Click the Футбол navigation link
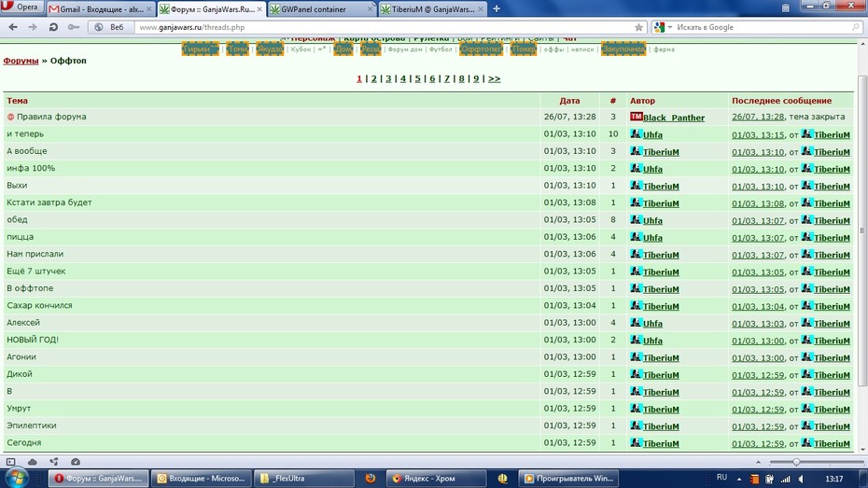Image resolution: width=868 pixels, height=488 pixels. [x=441, y=49]
